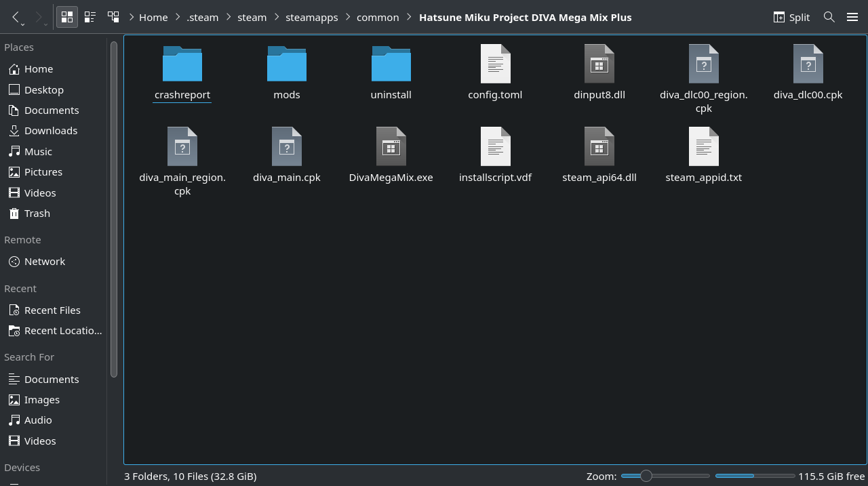This screenshot has width=868, height=486.
Task: Navigate to .steam in breadcrumb
Action: (202, 17)
